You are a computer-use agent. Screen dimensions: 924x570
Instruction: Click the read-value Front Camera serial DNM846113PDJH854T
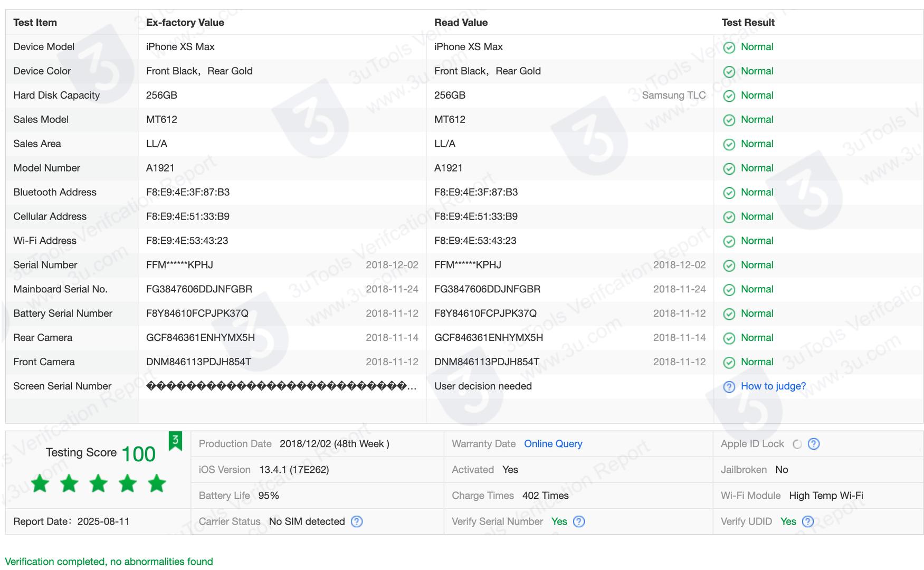pos(487,362)
